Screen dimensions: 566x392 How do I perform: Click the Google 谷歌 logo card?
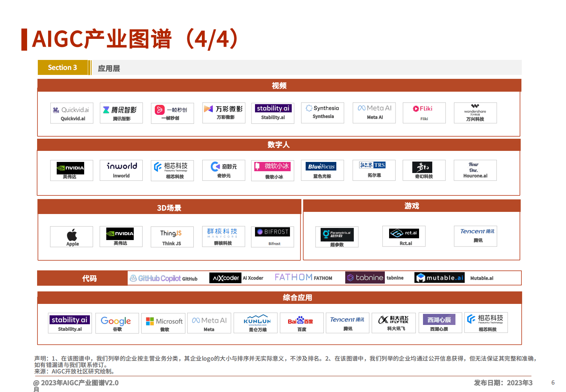pyautogui.click(x=117, y=323)
